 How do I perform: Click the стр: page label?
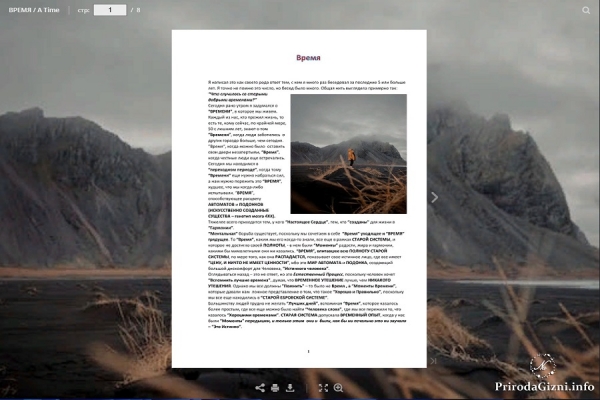click(83, 10)
